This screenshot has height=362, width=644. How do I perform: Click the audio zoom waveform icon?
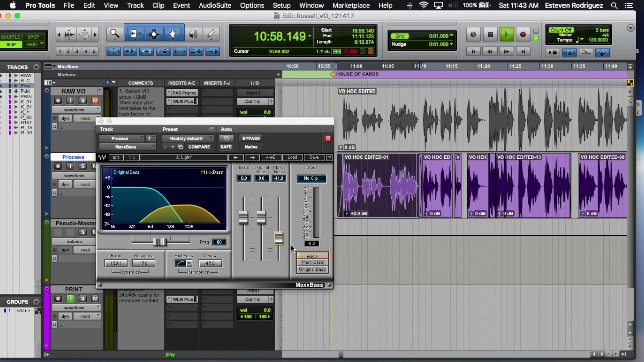tap(69, 34)
